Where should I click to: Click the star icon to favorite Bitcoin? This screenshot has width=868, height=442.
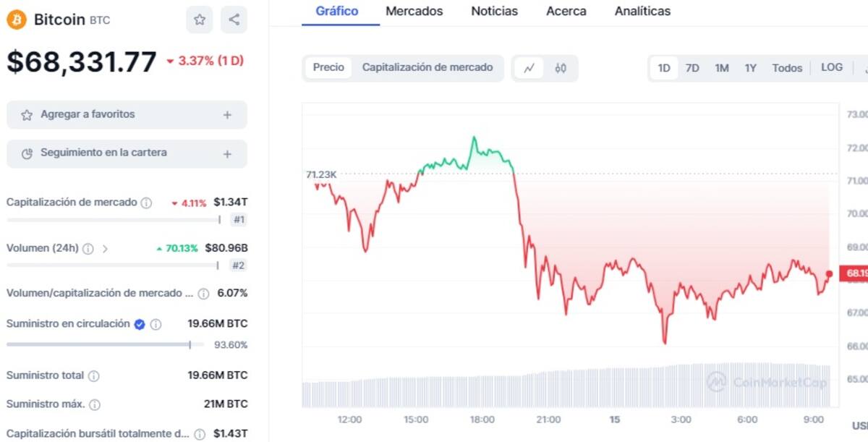200,20
